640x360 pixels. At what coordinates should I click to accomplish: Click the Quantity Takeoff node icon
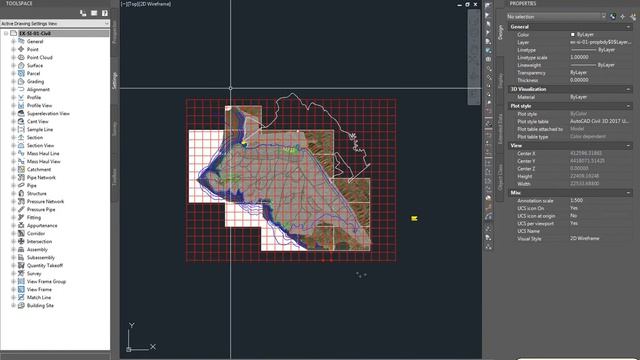(21, 265)
